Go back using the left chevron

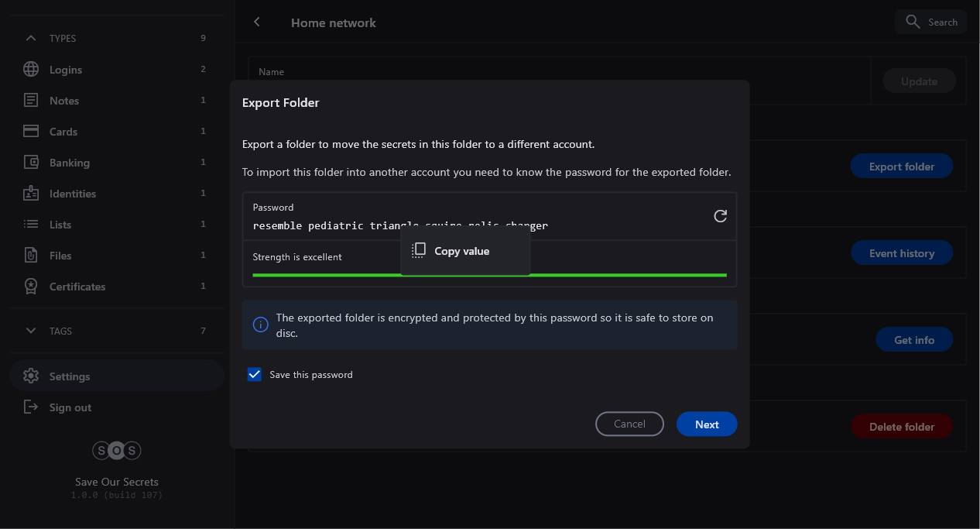[x=257, y=22]
